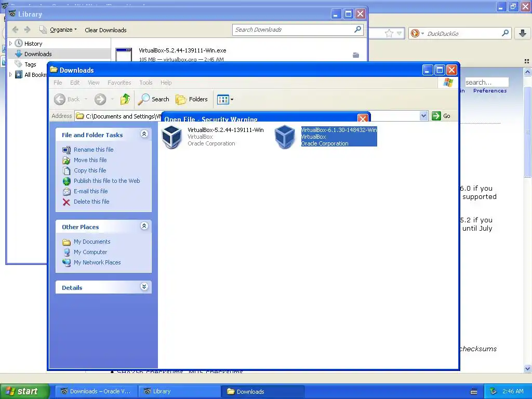This screenshot has width=532, height=399.
Task: Open My Documents from Other Places
Action: pos(92,242)
